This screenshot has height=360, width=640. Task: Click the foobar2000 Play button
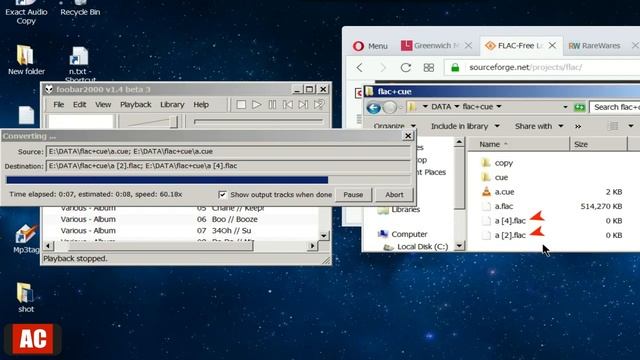tap(256, 105)
